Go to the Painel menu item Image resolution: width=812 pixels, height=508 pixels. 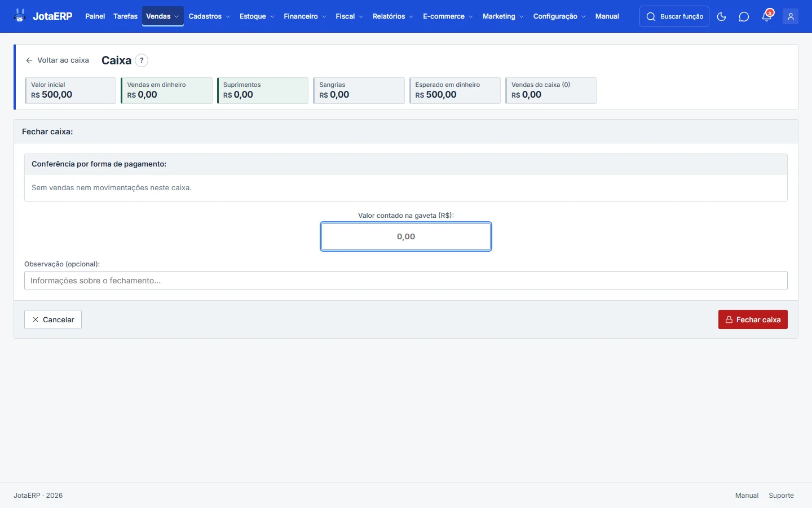pyautogui.click(x=95, y=16)
